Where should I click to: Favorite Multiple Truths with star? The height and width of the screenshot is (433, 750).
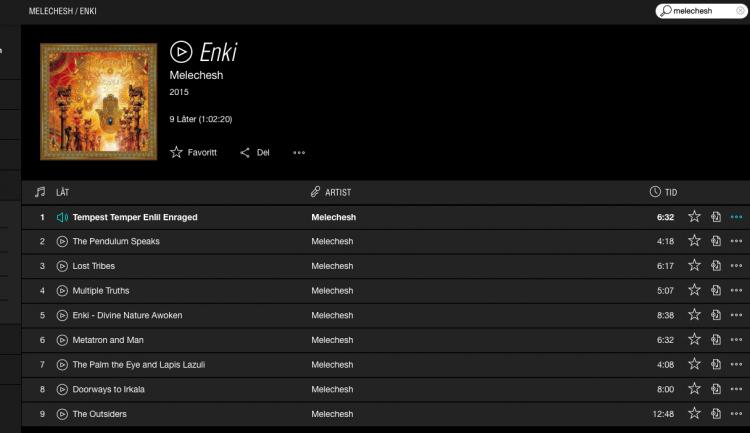694,290
